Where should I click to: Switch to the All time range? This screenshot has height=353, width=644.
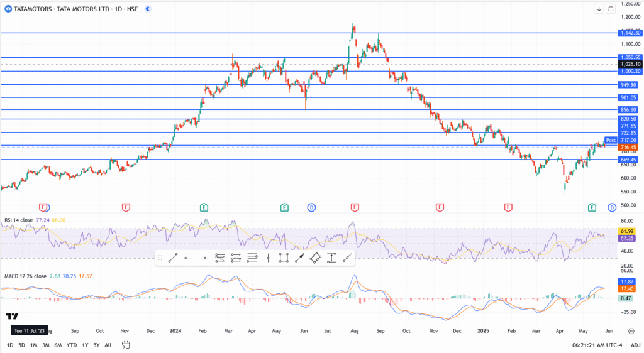[x=108, y=345]
